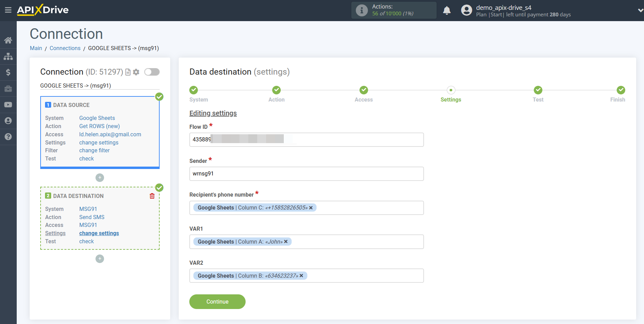Image resolution: width=644 pixels, height=324 pixels.
Task: Click change settings in Data Source
Action: coord(99,142)
